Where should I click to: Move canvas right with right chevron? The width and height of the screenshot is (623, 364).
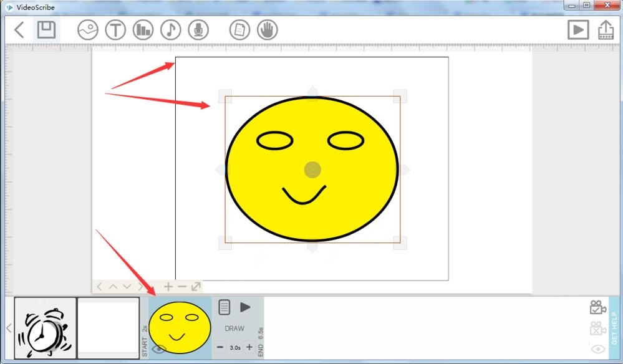click(140, 286)
